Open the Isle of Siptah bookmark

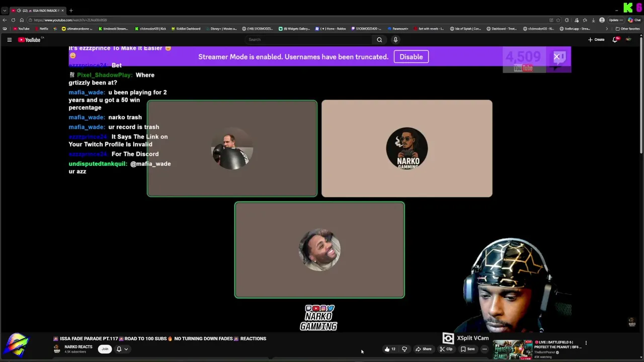pos(466,29)
